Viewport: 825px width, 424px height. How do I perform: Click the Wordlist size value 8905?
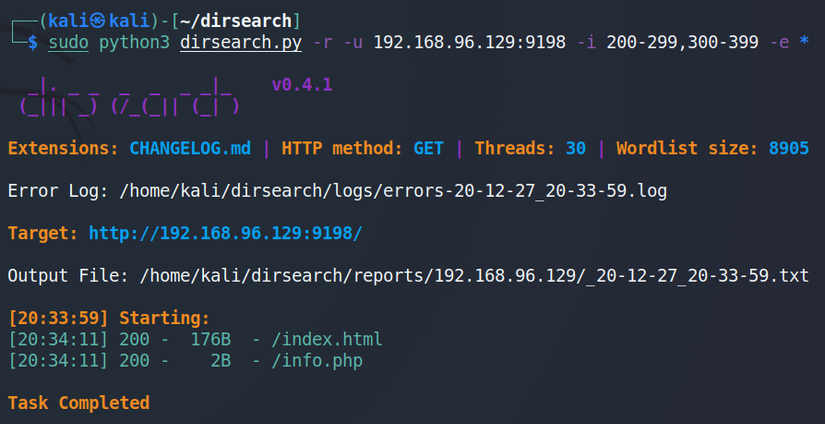click(789, 148)
